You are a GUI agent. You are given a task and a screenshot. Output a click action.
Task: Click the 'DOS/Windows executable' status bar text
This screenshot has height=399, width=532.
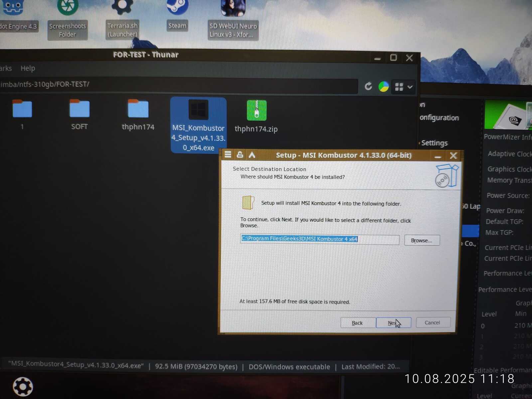(x=289, y=367)
